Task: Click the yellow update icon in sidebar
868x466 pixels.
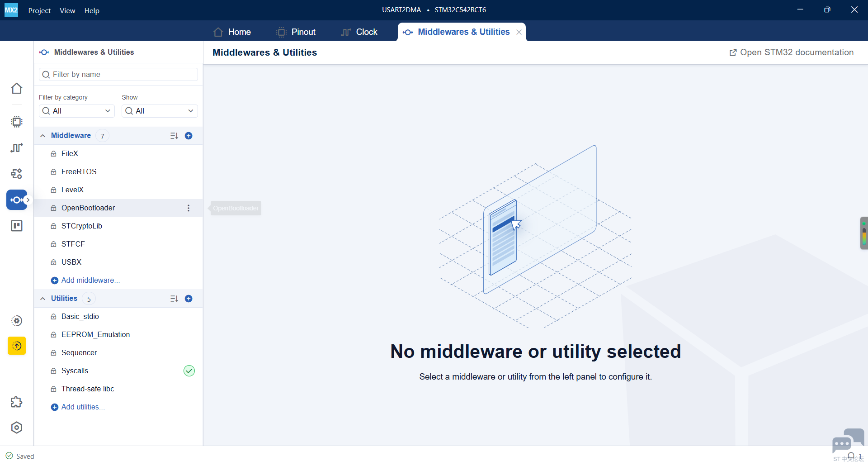Action: [x=17, y=346]
